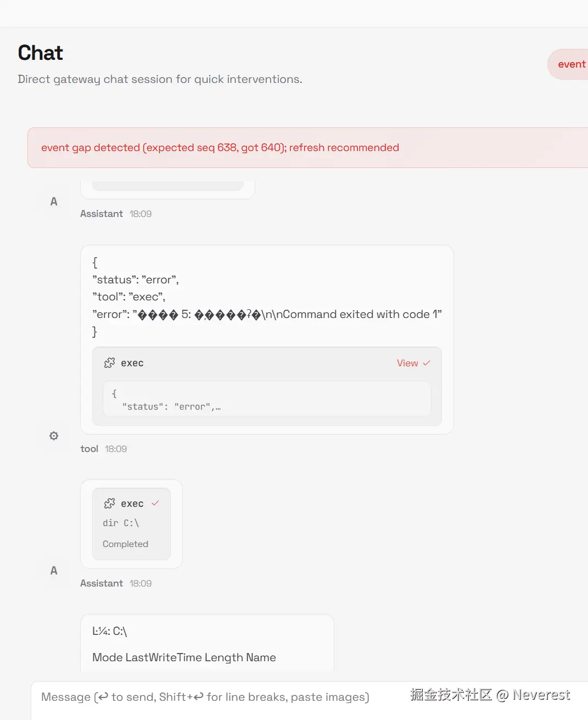The width and height of the screenshot is (588, 720).
Task: Click the upper Assistant avatar letter A
Action: click(x=54, y=202)
